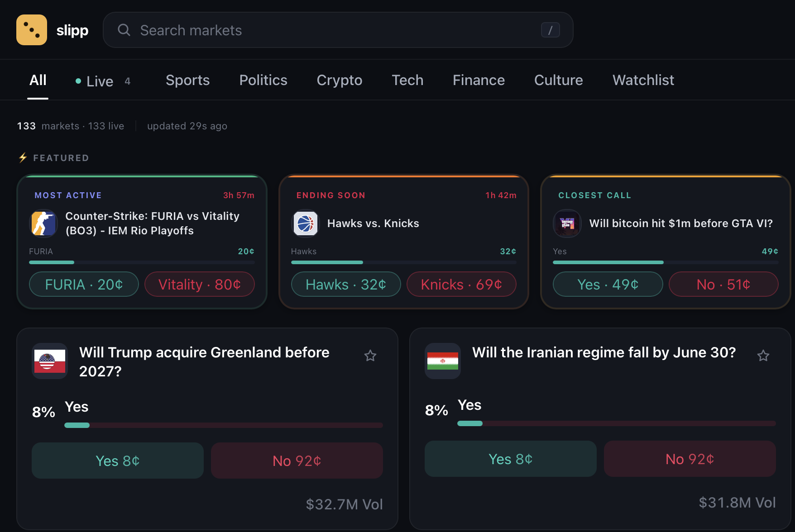Buy Yes at 49¢ on bitcoin market

pyautogui.click(x=608, y=284)
